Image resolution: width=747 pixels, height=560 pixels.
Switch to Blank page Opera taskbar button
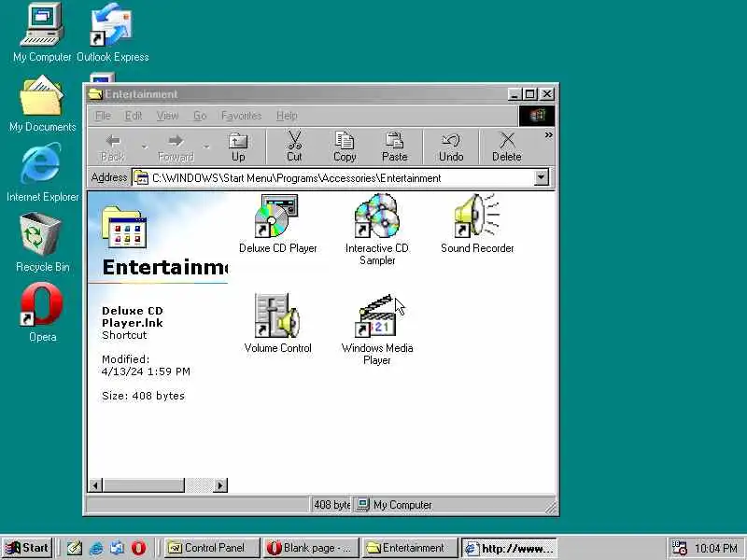pyautogui.click(x=311, y=548)
